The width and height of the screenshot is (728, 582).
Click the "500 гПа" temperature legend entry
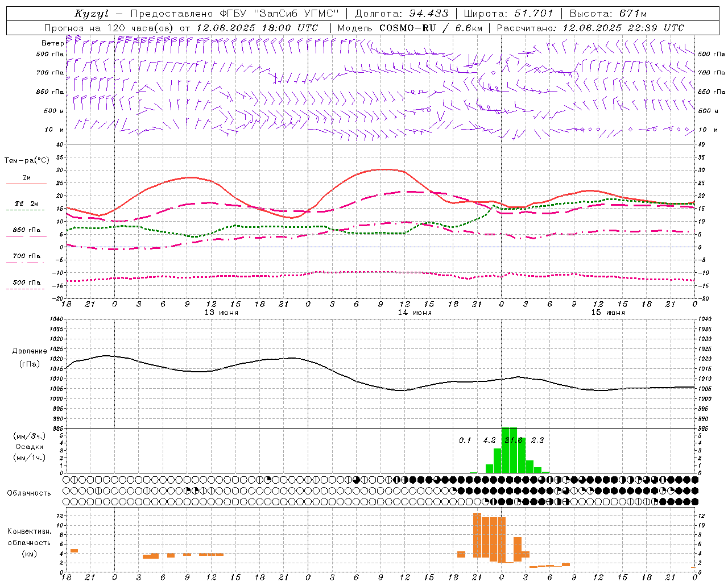tap(27, 282)
